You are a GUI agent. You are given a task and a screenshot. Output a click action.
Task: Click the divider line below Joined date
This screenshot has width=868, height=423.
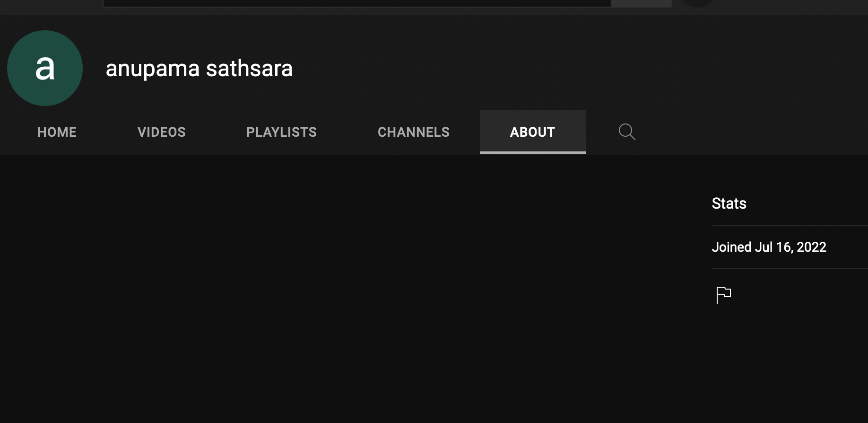point(790,268)
